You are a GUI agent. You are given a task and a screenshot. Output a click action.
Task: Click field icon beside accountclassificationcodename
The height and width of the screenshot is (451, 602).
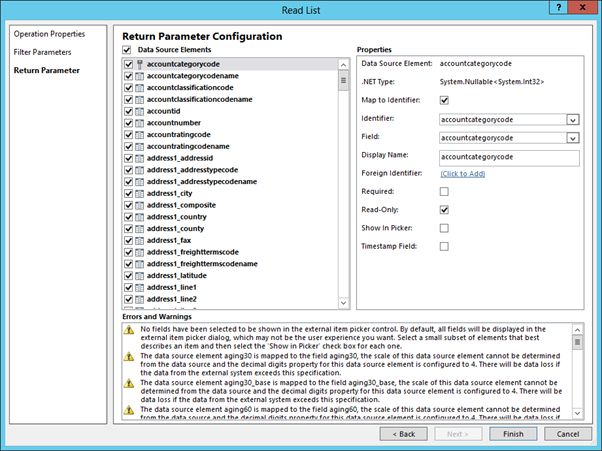click(140, 99)
